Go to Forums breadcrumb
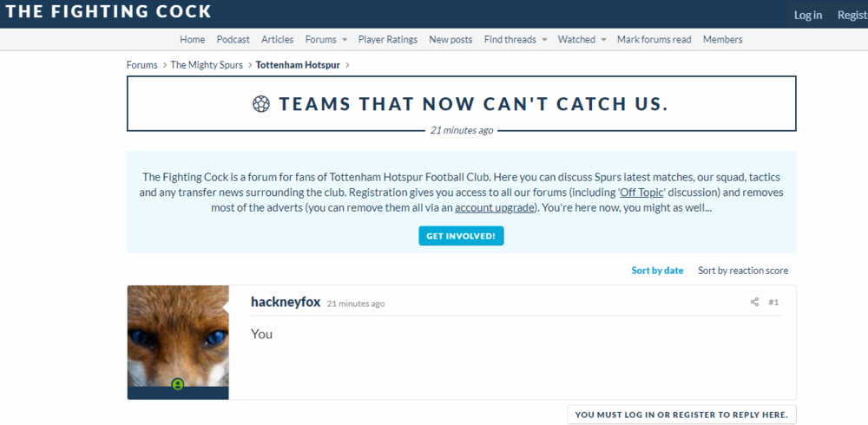This screenshot has width=868, height=425. point(141,65)
